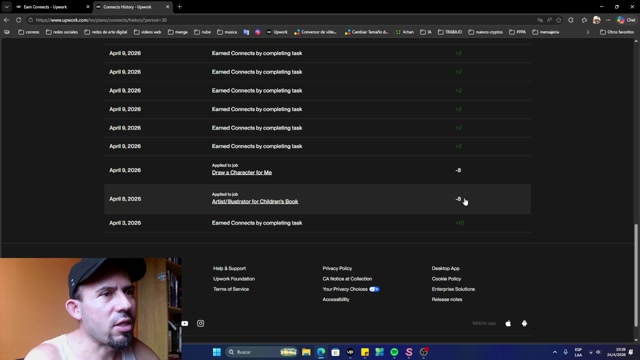Open the browser profile avatar
640x360 pixels.
597,20
